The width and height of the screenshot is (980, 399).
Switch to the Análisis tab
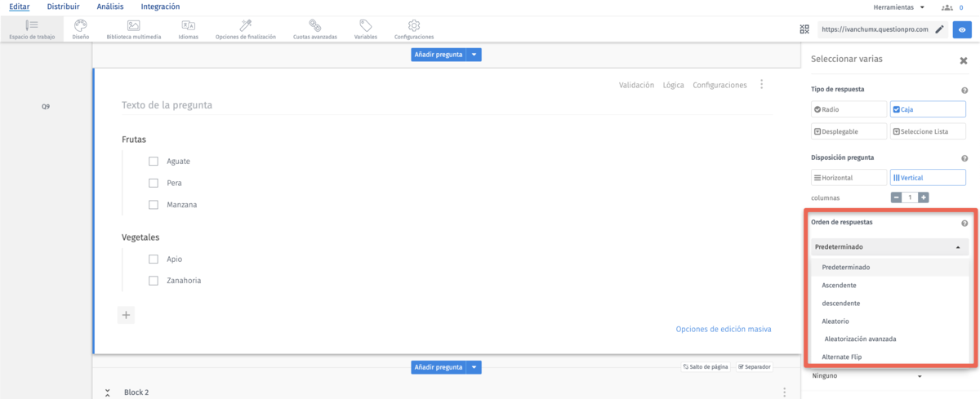[110, 7]
